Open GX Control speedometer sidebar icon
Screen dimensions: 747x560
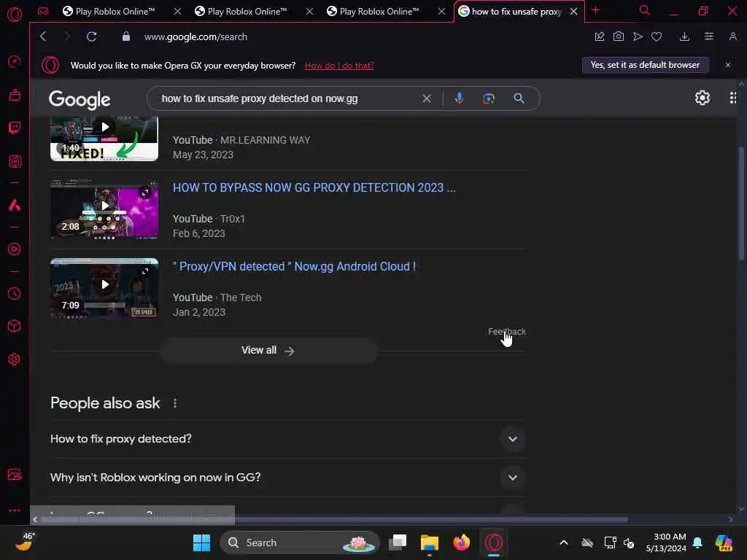coord(15,61)
